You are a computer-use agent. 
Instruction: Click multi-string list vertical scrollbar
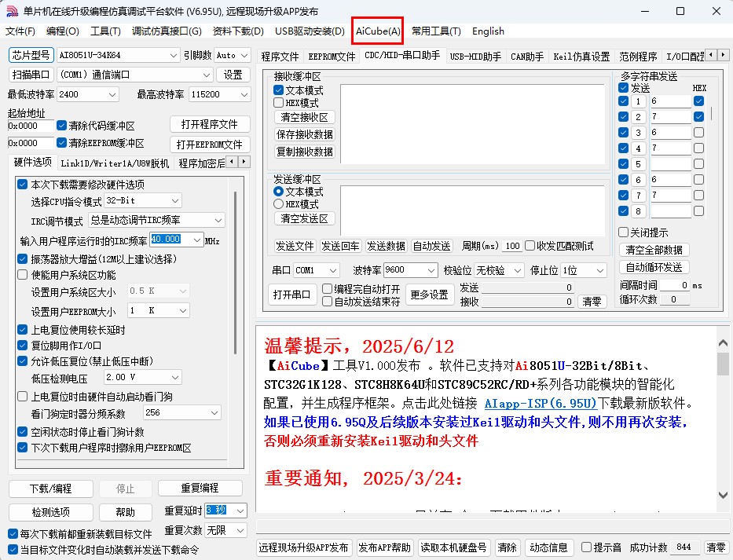712,114
